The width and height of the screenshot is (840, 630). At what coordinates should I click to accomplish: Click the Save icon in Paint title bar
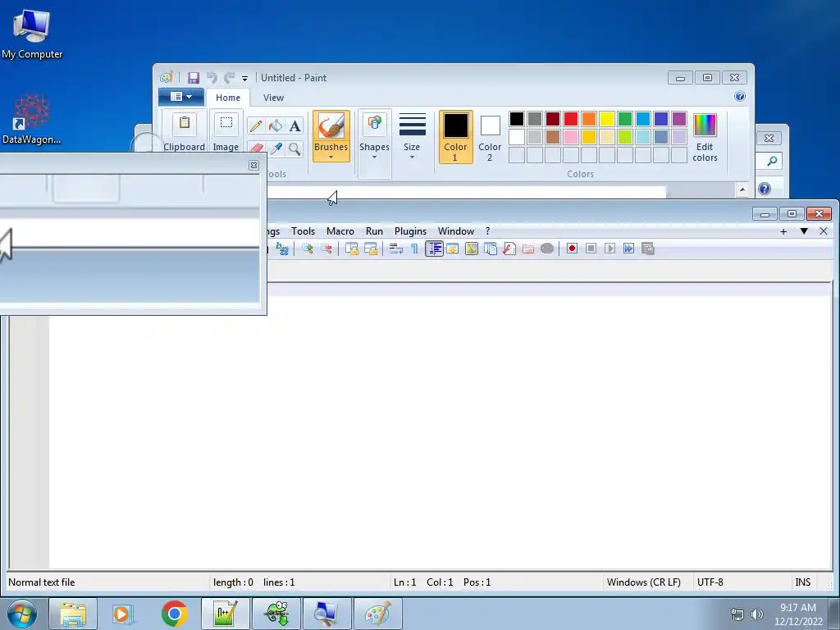coord(194,78)
